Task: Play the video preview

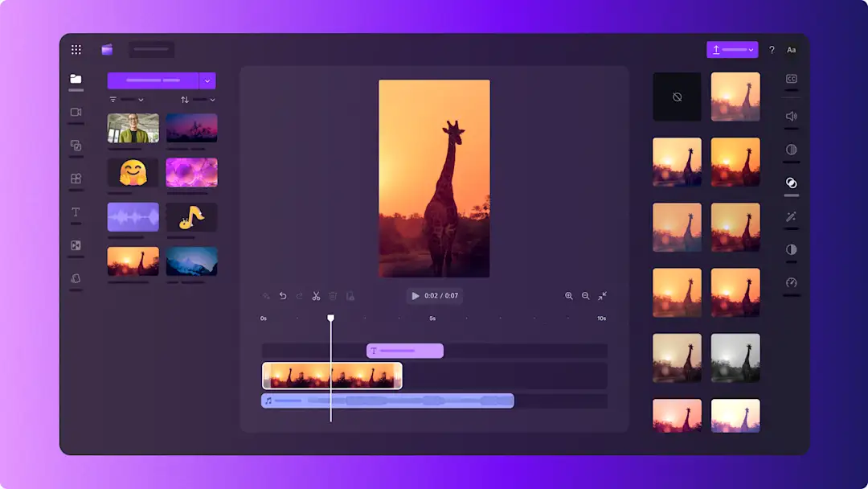Action: pyautogui.click(x=414, y=296)
